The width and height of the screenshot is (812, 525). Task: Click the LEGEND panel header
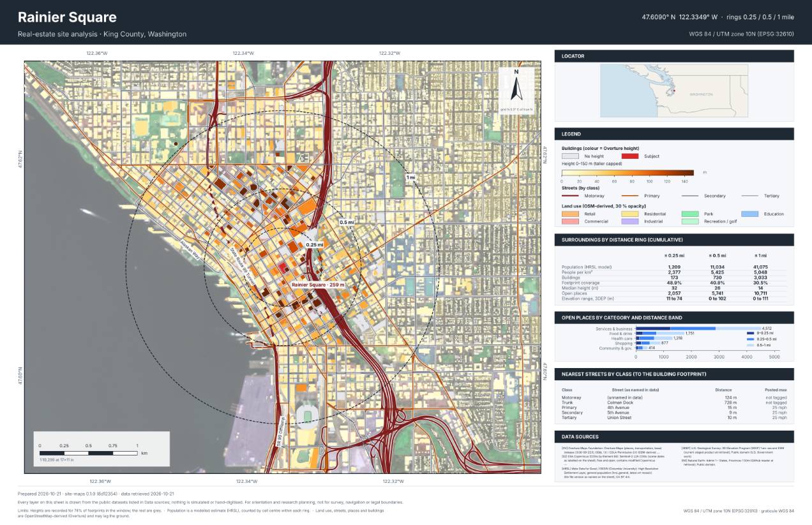tap(674, 134)
